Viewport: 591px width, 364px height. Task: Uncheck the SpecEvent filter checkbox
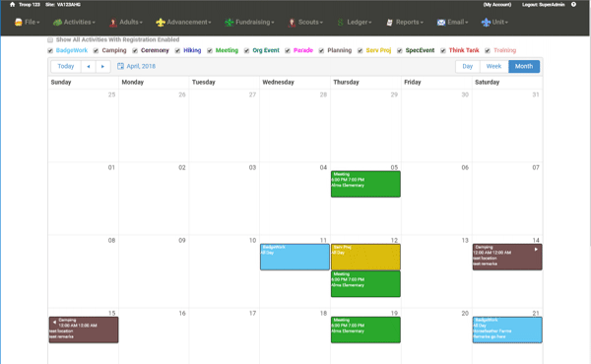click(400, 50)
